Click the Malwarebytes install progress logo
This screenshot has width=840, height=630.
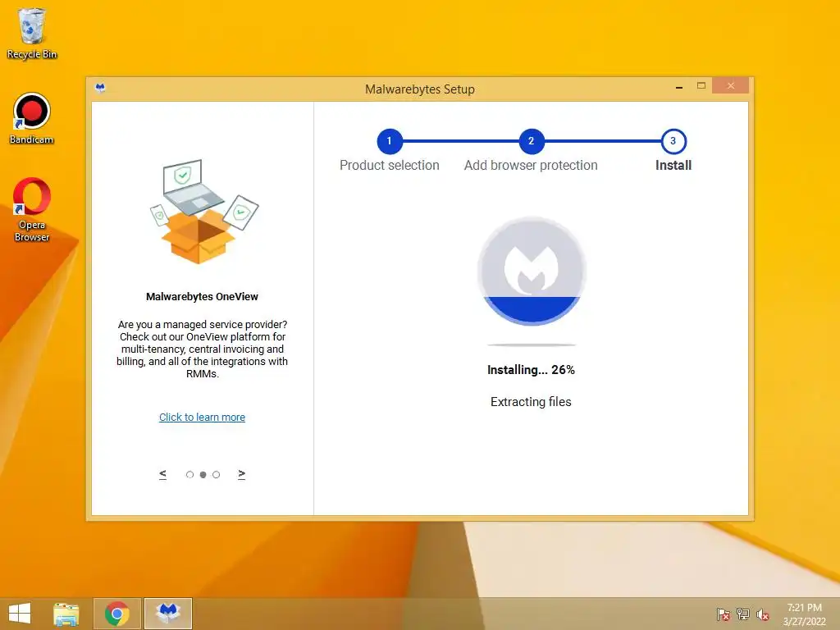coord(532,271)
